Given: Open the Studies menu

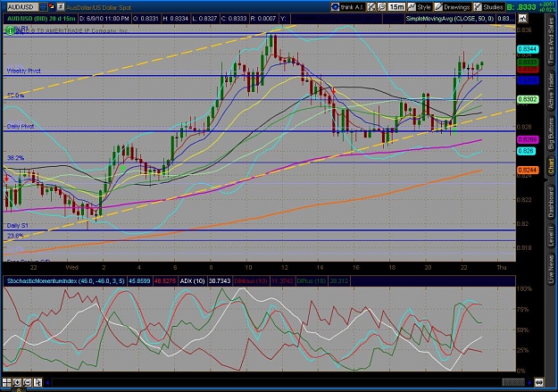Looking at the screenshot, I should click(x=489, y=7).
